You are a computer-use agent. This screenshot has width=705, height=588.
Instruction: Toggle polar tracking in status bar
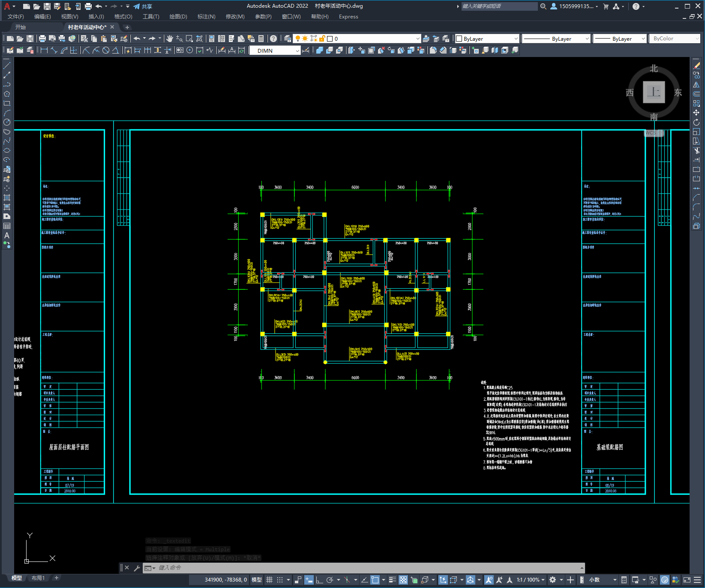[x=330, y=579]
